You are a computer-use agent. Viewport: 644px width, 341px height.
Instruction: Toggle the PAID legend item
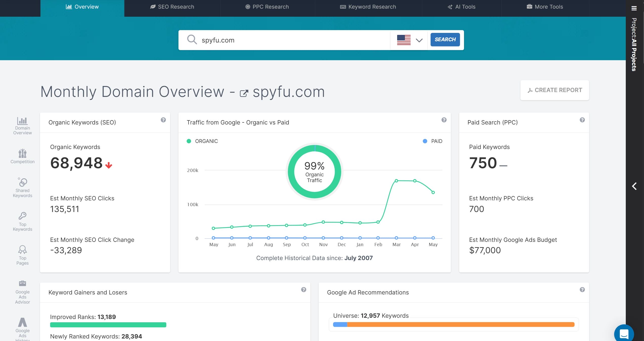tap(433, 141)
